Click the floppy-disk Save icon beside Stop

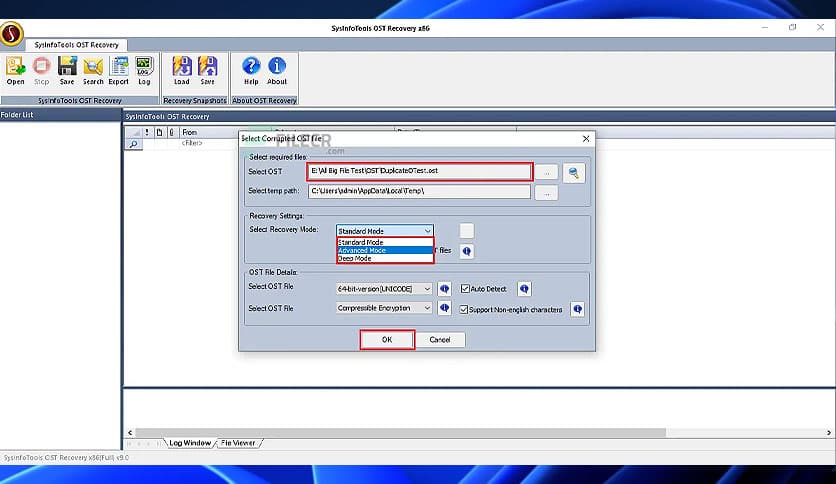pos(67,70)
